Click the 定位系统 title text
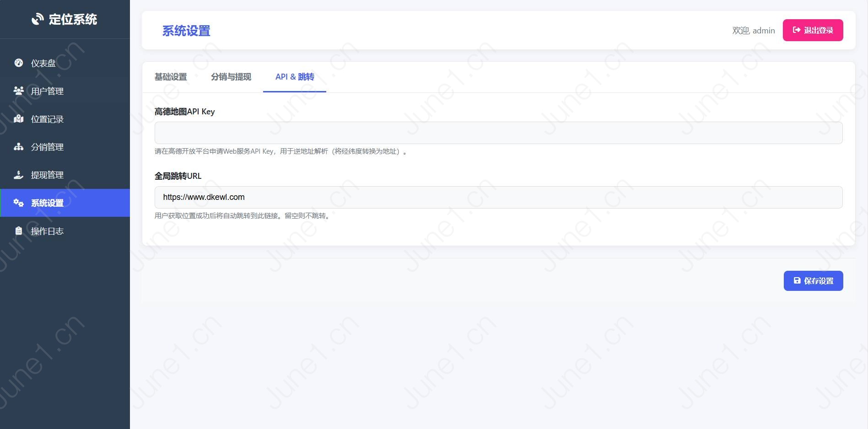868x429 pixels. [x=73, y=19]
